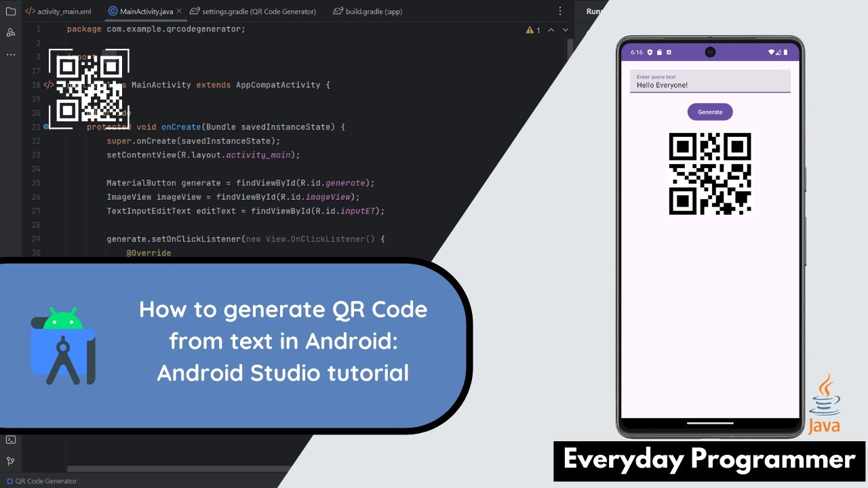Tap the 6:16 clock on phone
868x488 pixels.
(637, 52)
